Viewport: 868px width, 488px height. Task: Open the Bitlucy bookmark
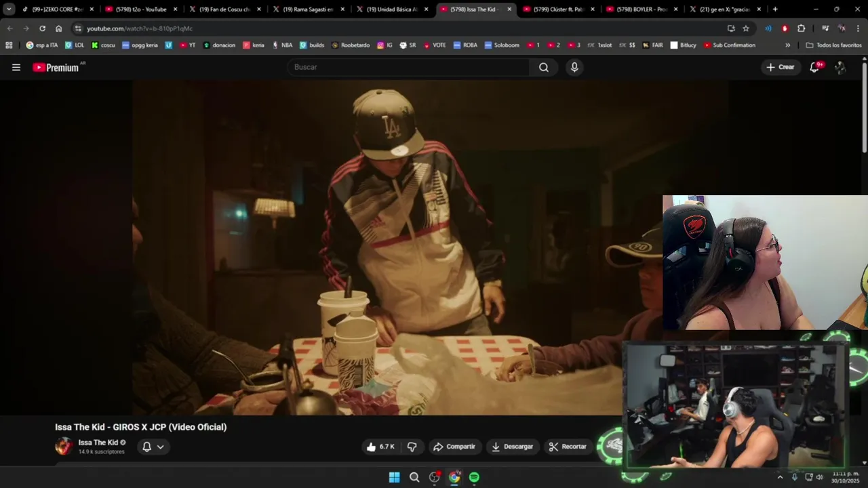[x=684, y=45]
